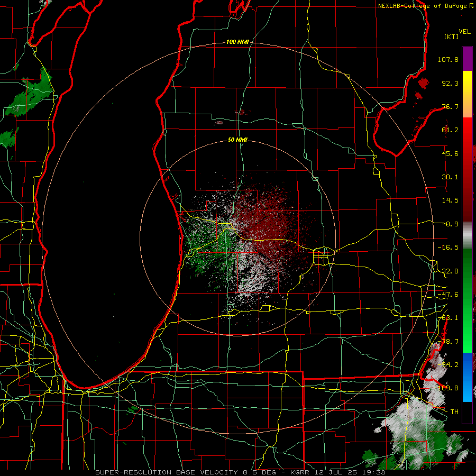Click the -94.2 scale value
476x476 pixels.
448,365
